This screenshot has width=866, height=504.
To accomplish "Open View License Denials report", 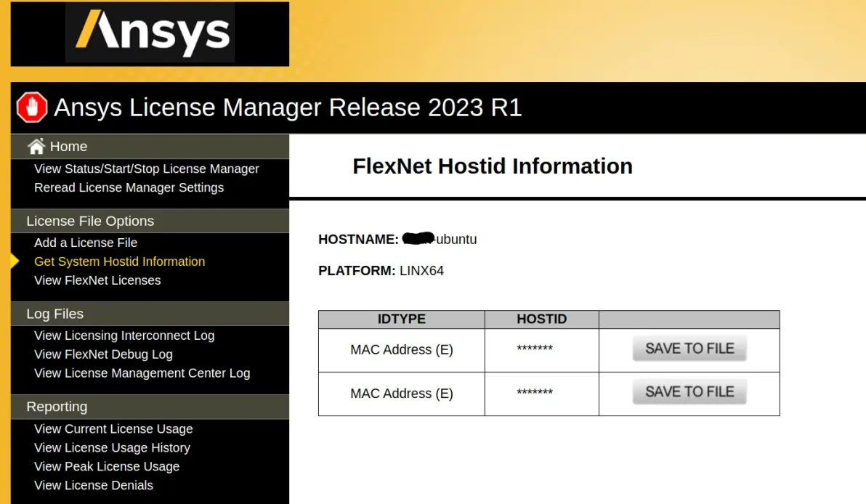I will (93, 484).
